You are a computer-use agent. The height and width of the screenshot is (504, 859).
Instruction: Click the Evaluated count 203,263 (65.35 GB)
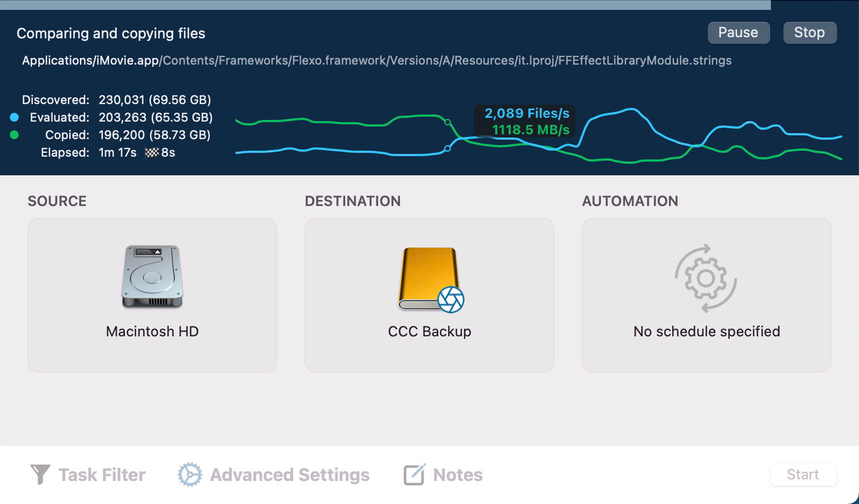pos(156,117)
